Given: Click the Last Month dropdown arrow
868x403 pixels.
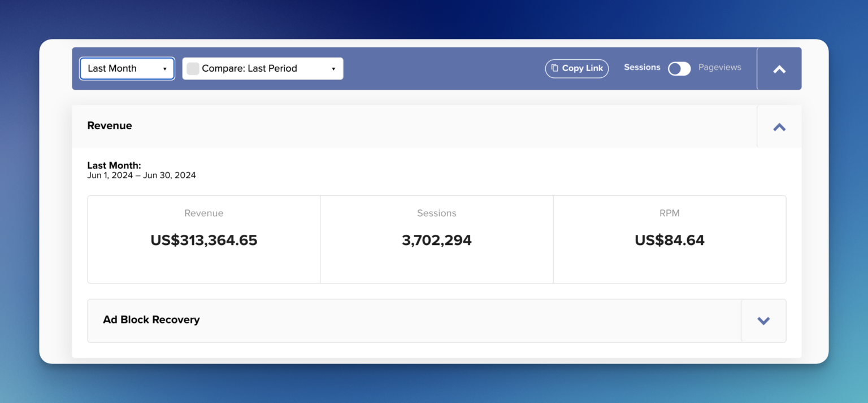Looking at the screenshot, I should coord(164,69).
